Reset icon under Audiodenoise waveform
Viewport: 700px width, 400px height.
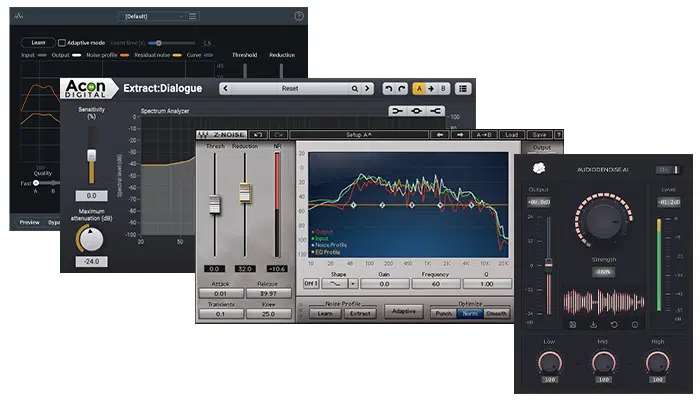(614, 325)
